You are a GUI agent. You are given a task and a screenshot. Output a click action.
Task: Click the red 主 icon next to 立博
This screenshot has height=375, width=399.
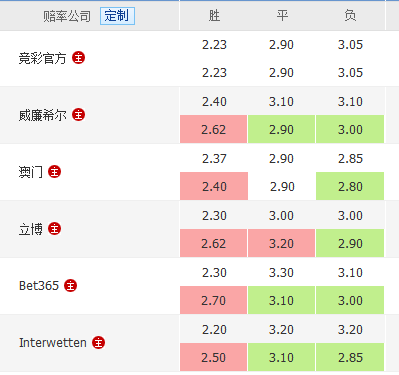pyautogui.click(x=54, y=229)
